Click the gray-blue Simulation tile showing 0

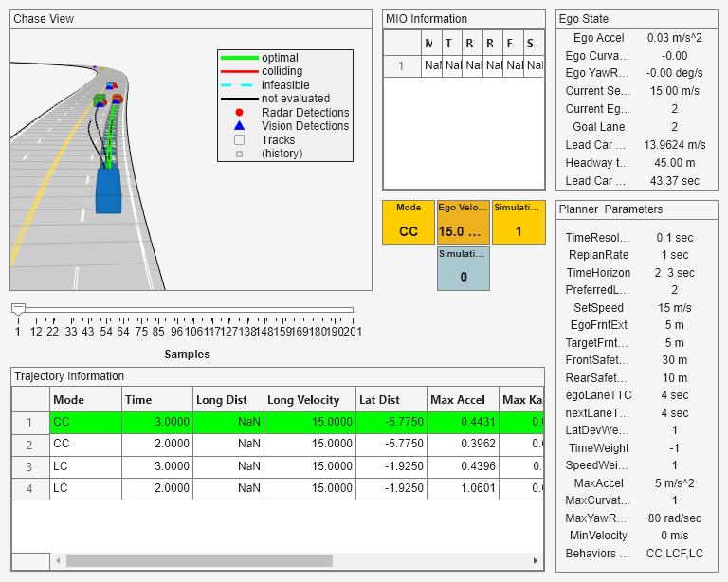click(463, 268)
